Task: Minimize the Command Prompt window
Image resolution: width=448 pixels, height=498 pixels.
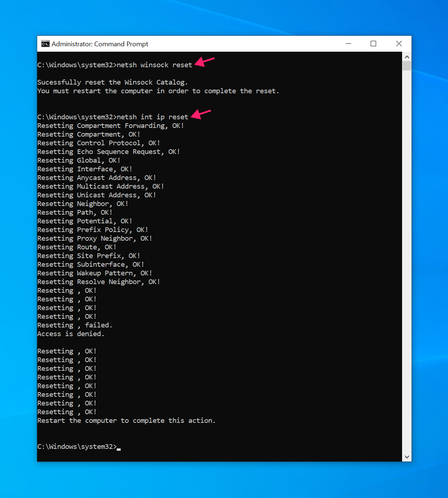Action: [x=348, y=44]
